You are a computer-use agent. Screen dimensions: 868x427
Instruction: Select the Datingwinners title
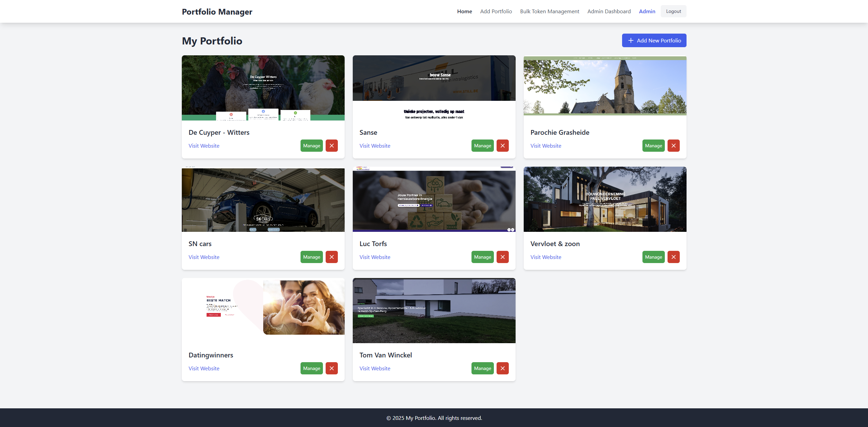pos(211,355)
